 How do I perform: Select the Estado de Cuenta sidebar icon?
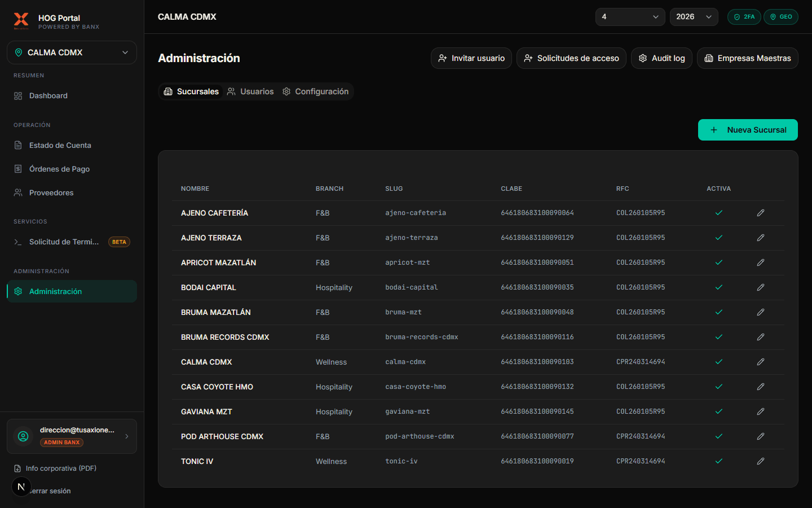[17, 145]
